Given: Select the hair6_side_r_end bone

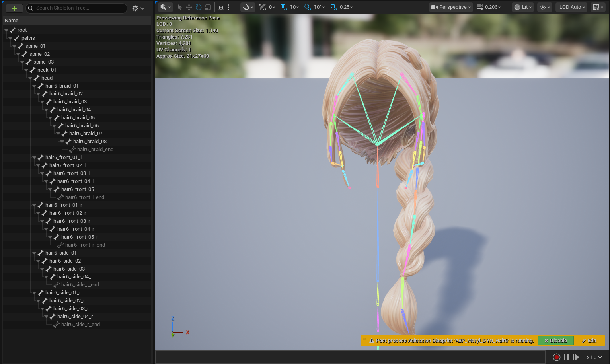Looking at the screenshot, I should [x=80, y=325].
